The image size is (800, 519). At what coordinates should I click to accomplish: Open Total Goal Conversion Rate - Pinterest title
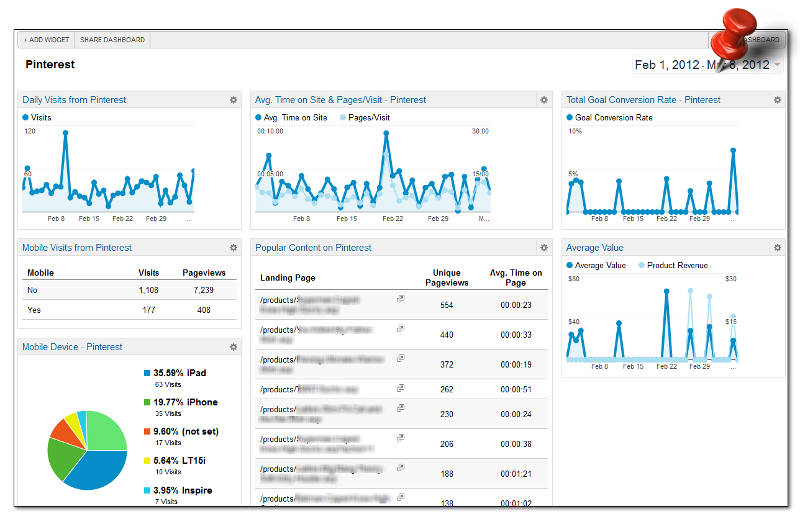[643, 100]
